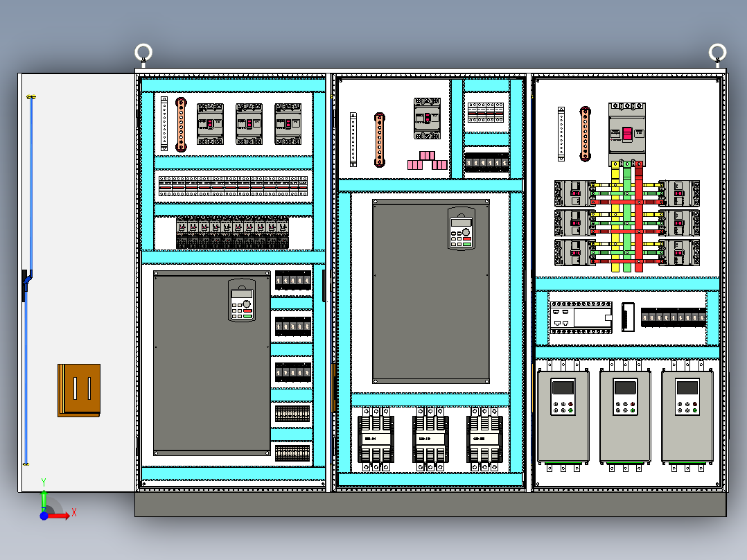
Task: Select the left lifting eye bolt on cabinet top
Action: (x=143, y=53)
